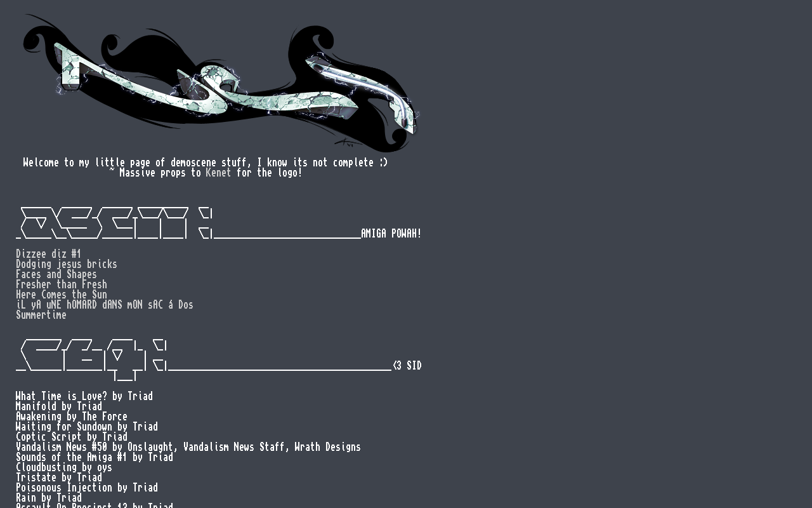Select the 'Cloudbusting by oys' entry
812x508 pixels.
click(x=64, y=467)
